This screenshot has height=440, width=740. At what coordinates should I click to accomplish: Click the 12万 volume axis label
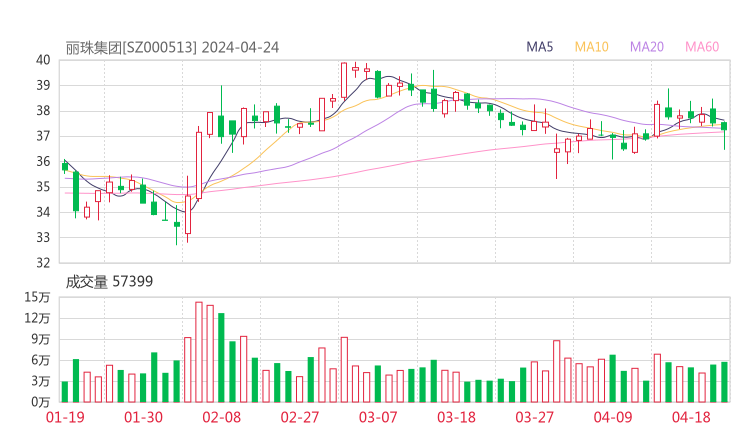[37, 318]
